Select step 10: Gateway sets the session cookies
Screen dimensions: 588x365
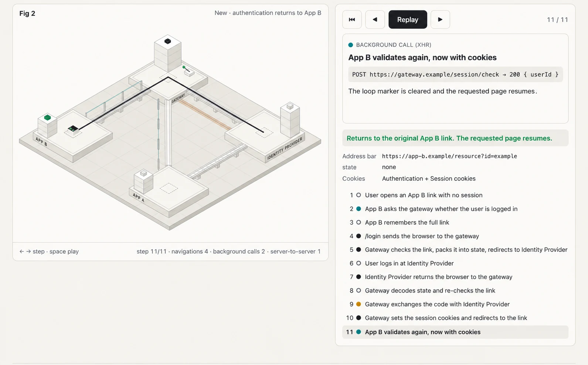(x=455, y=318)
